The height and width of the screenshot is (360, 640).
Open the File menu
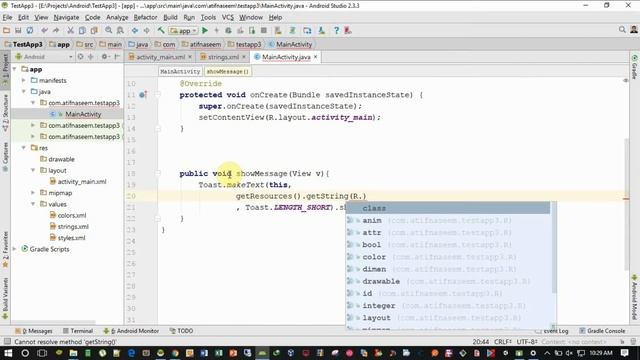pos(7,18)
